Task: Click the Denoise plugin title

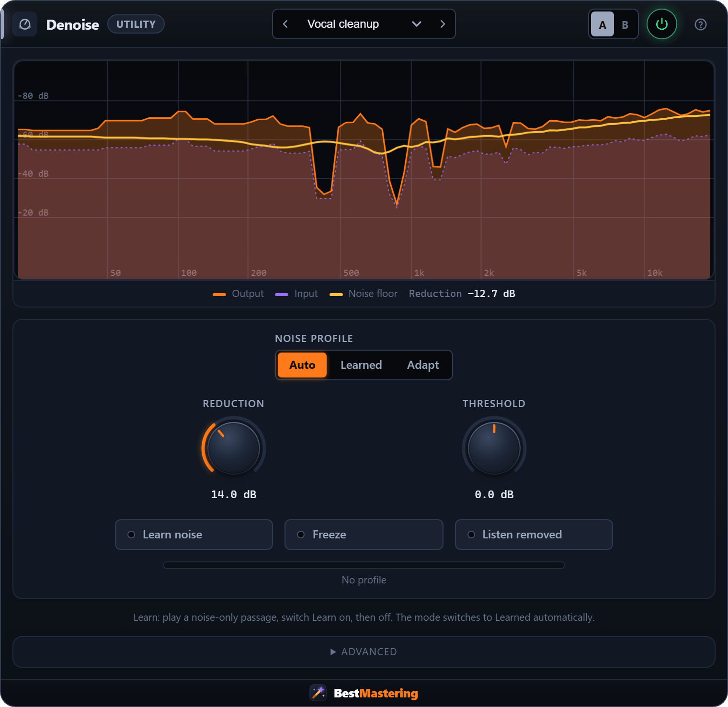Action: click(73, 24)
